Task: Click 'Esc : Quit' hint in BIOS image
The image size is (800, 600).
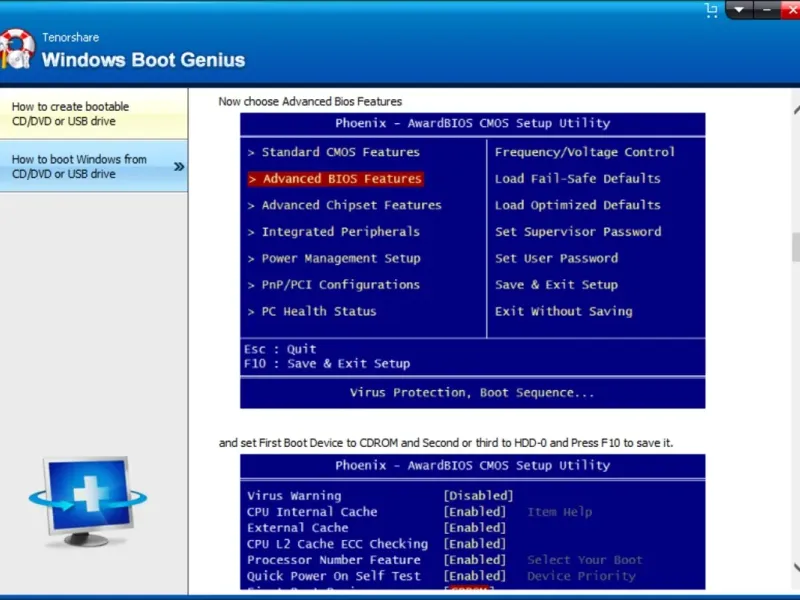Action: [x=280, y=349]
